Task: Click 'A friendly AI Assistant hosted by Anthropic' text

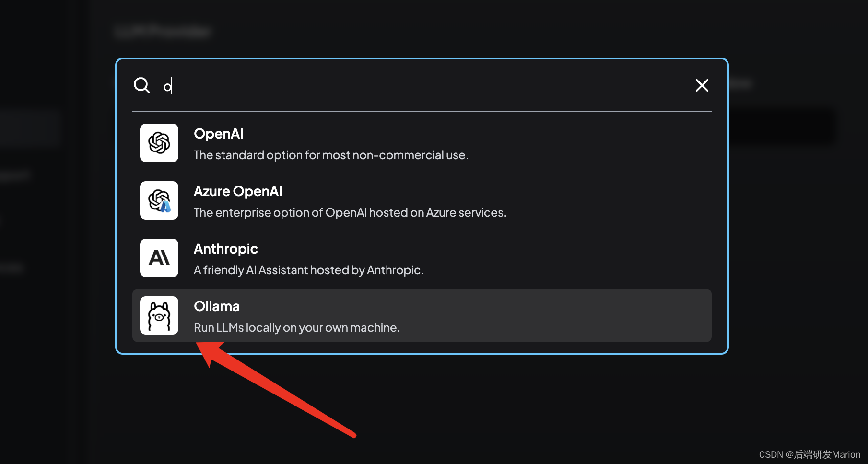Action: coord(308,270)
